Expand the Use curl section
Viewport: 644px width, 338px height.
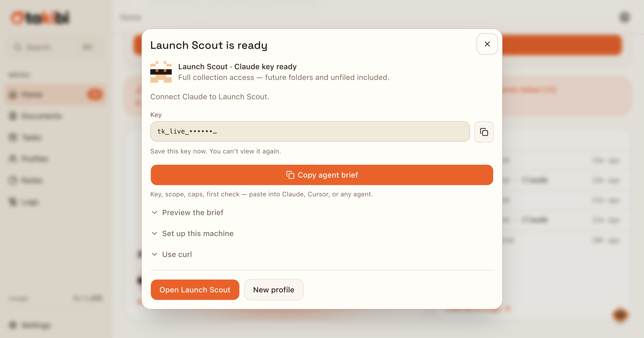point(172,254)
